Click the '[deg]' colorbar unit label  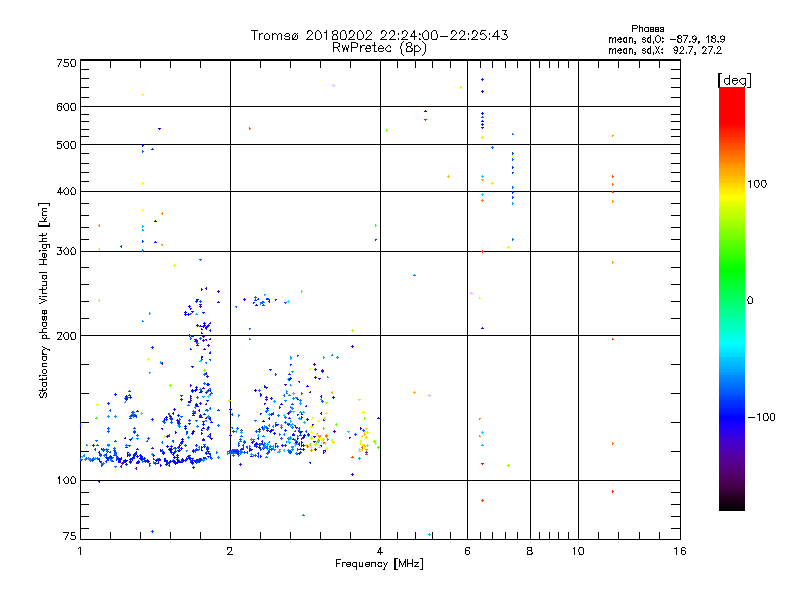click(734, 80)
